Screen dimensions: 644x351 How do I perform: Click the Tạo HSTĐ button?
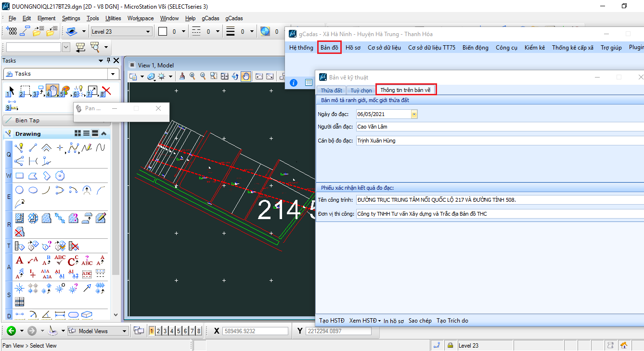(x=332, y=321)
